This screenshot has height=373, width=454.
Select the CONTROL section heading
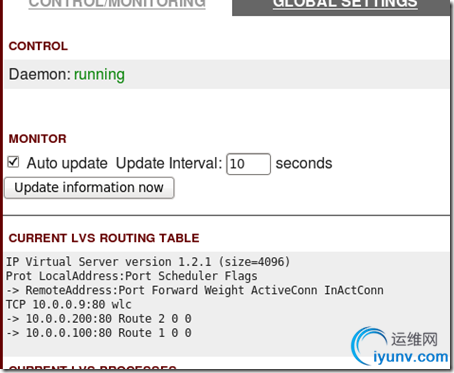pyautogui.click(x=38, y=46)
